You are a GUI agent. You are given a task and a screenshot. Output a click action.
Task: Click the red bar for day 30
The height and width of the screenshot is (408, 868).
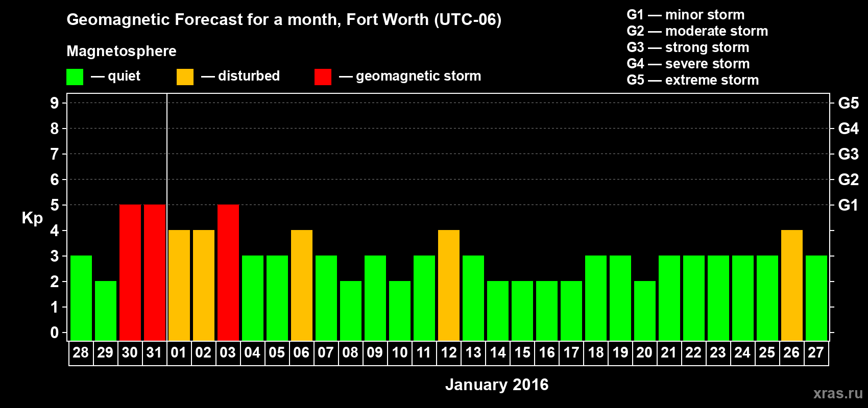pos(130,273)
